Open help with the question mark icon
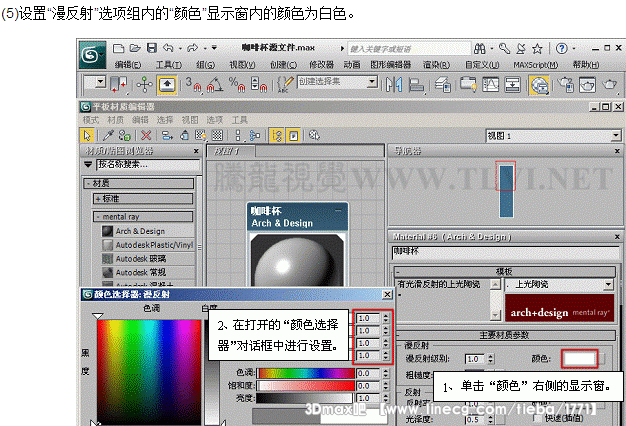Image resolution: width=626 pixels, height=426 pixels. point(562,49)
